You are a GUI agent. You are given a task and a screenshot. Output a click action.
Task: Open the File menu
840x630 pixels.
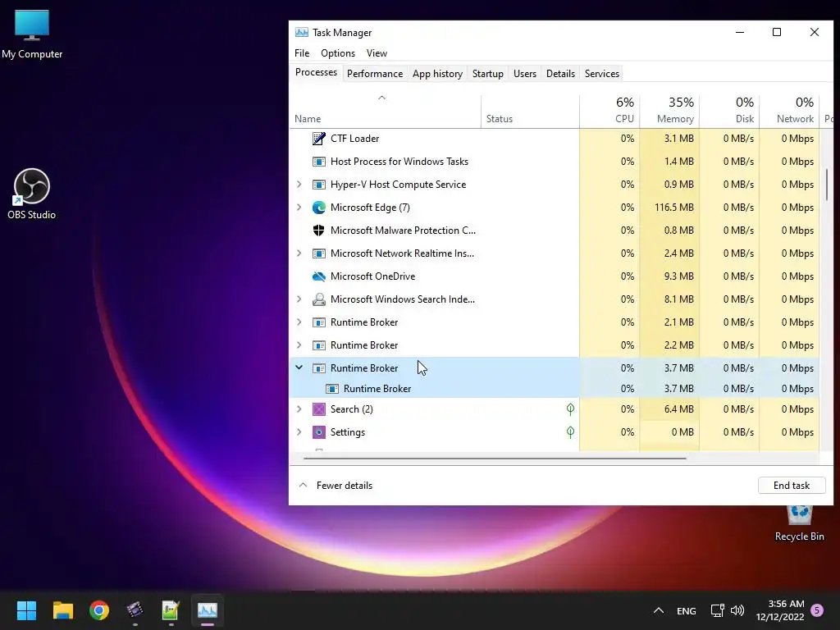(302, 53)
